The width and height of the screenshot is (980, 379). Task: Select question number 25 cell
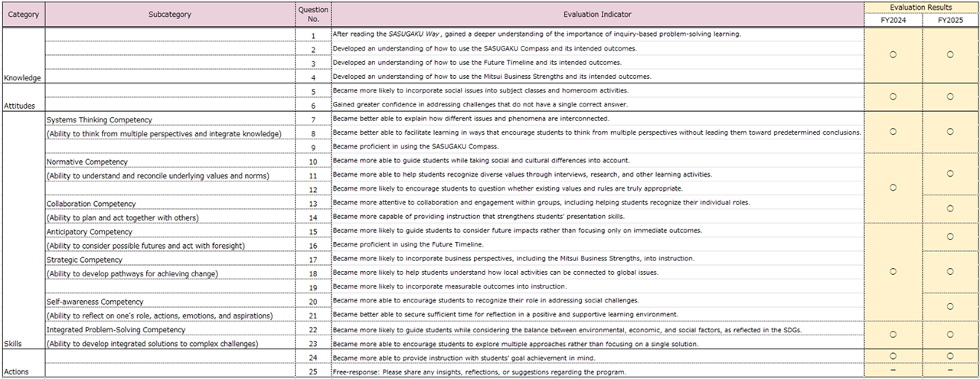312,372
